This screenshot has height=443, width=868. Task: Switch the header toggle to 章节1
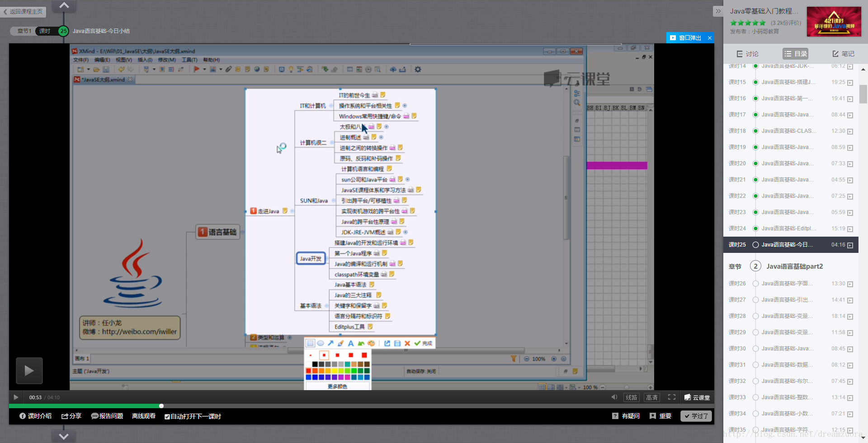(24, 31)
